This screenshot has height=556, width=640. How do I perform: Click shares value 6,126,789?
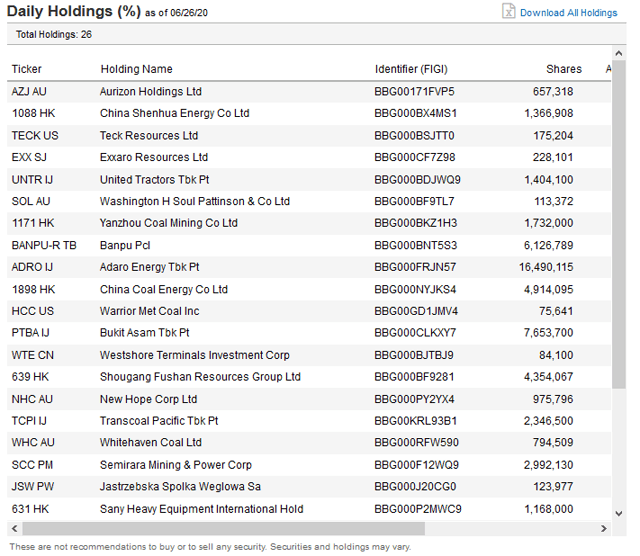549,245
